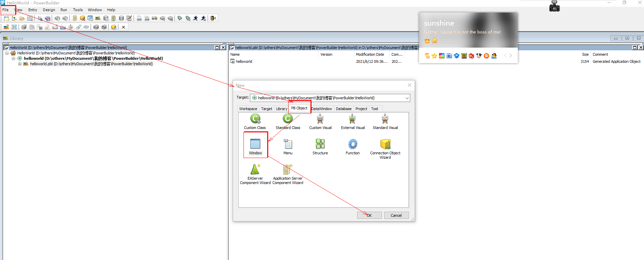The height and width of the screenshot is (260, 644).
Task: Select the Window object icon
Action: pyautogui.click(x=255, y=144)
